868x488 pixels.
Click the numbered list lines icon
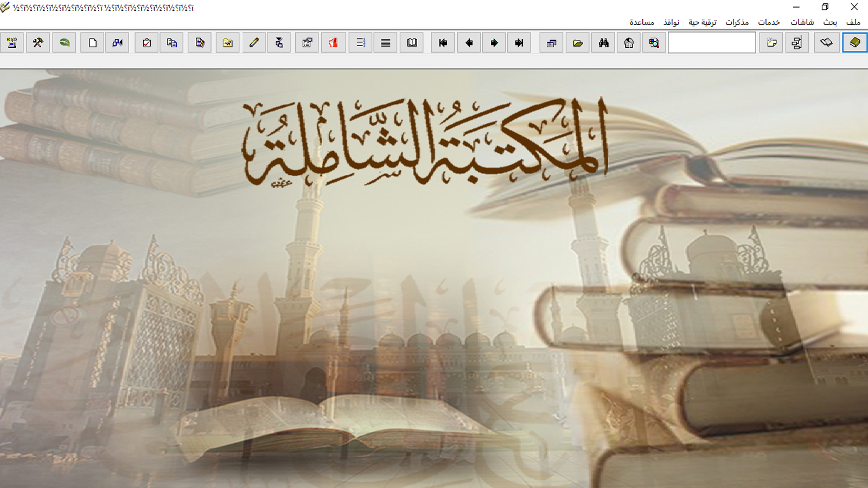360,42
